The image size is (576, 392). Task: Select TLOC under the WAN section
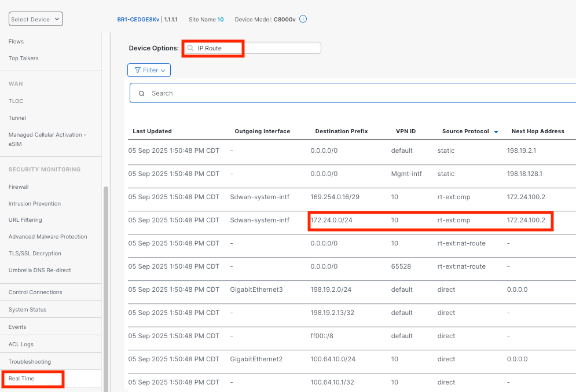click(x=16, y=101)
